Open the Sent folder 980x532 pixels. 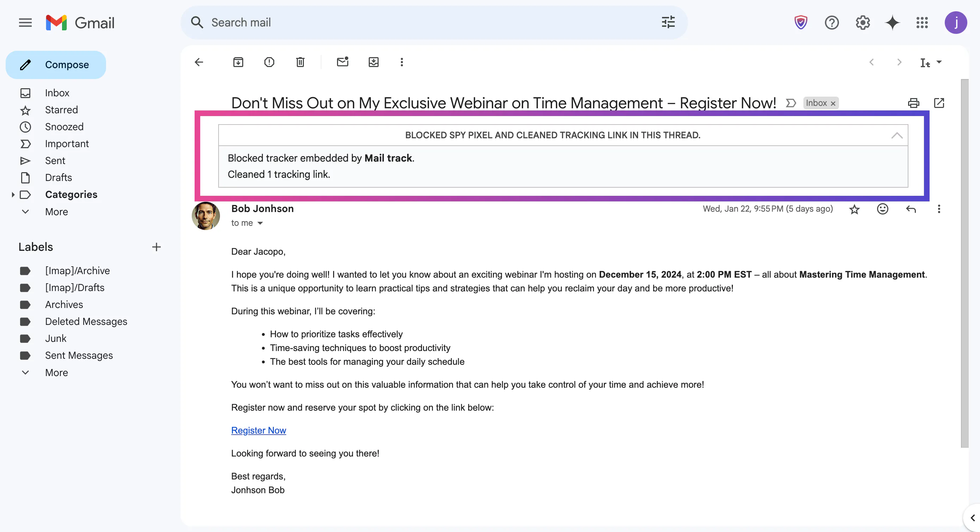55,161
